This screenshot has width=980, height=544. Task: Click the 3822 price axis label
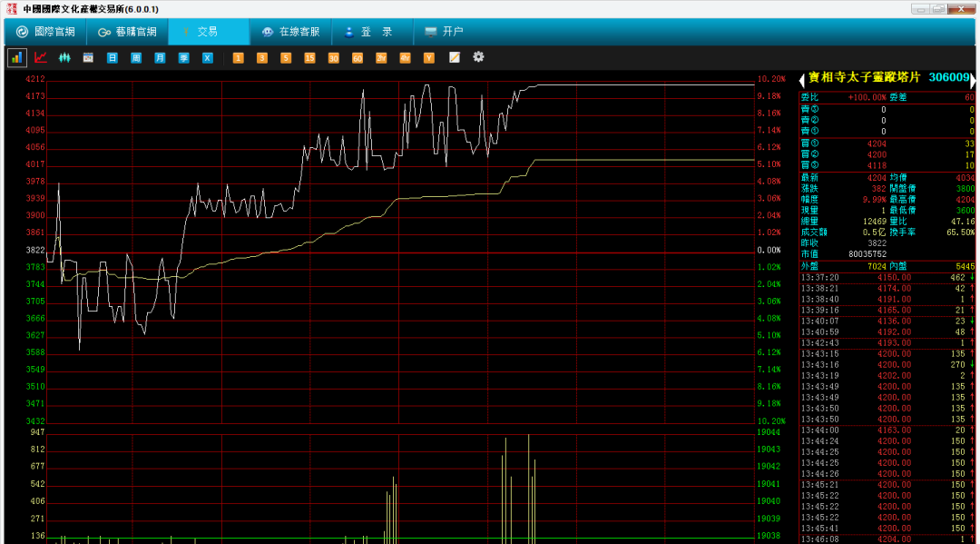(x=35, y=250)
